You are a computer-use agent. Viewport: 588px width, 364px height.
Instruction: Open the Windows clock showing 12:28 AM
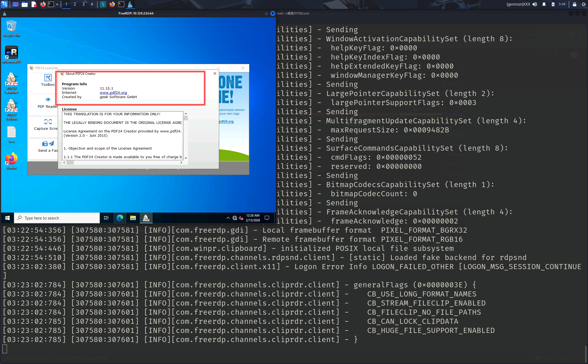coord(253,218)
